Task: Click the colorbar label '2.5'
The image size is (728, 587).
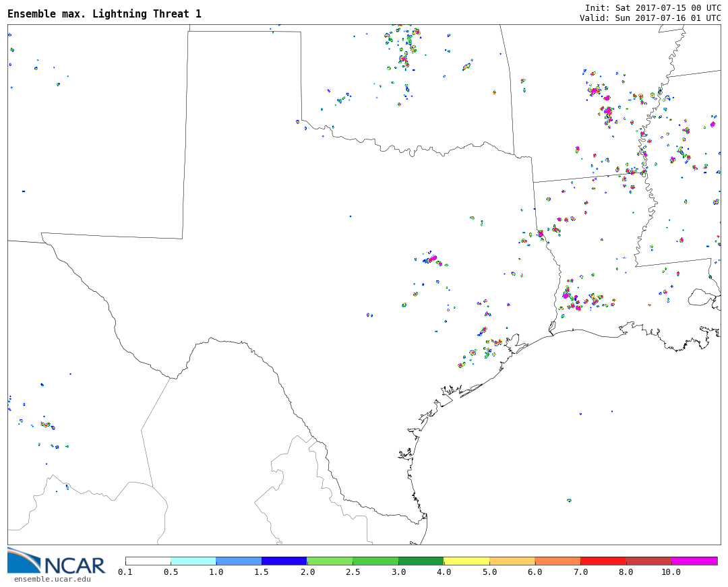Action: 353,572
